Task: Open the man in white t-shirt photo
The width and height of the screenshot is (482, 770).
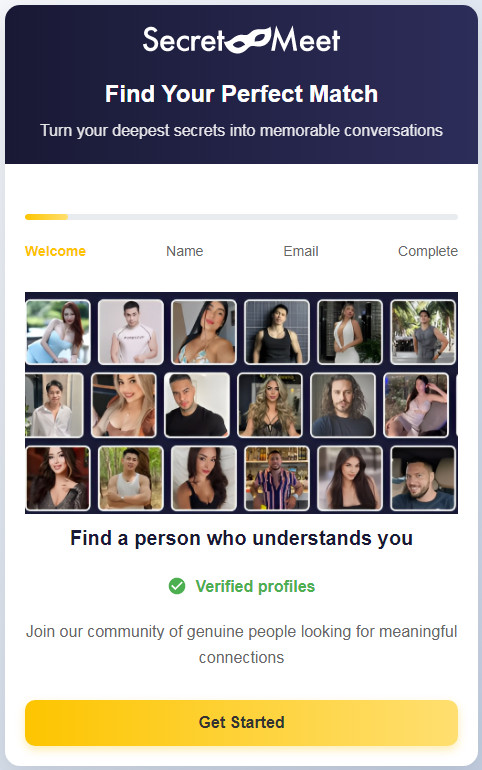Action: click(x=131, y=332)
